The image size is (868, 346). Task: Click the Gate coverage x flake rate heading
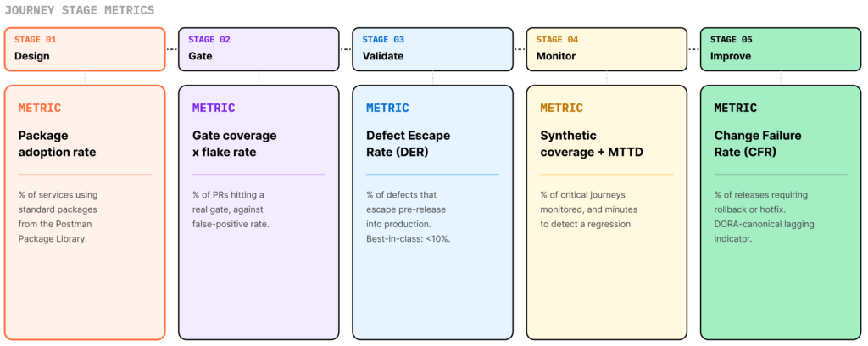tap(234, 144)
